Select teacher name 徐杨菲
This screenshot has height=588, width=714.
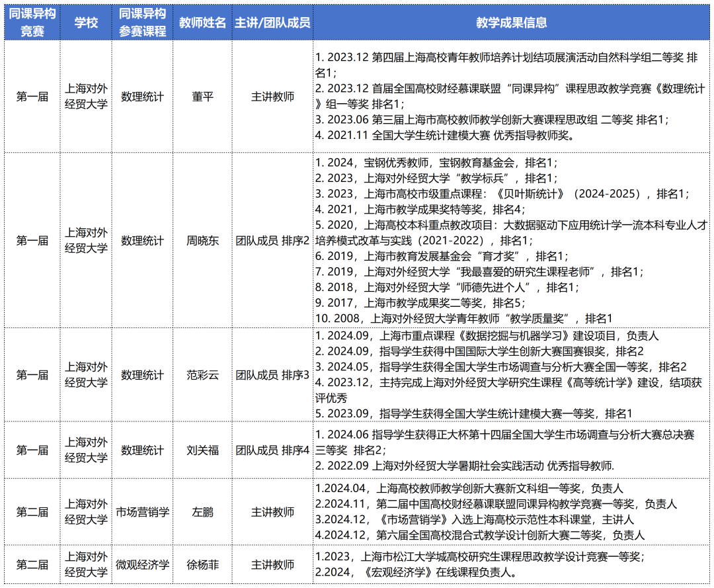click(203, 565)
